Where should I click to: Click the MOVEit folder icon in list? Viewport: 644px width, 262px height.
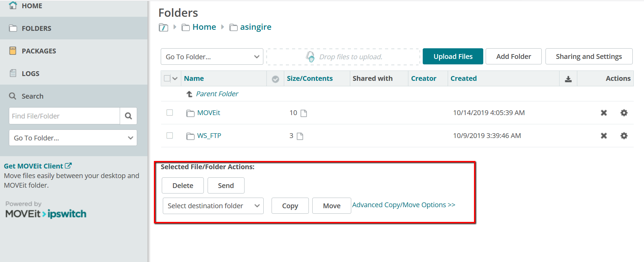point(190,113)
